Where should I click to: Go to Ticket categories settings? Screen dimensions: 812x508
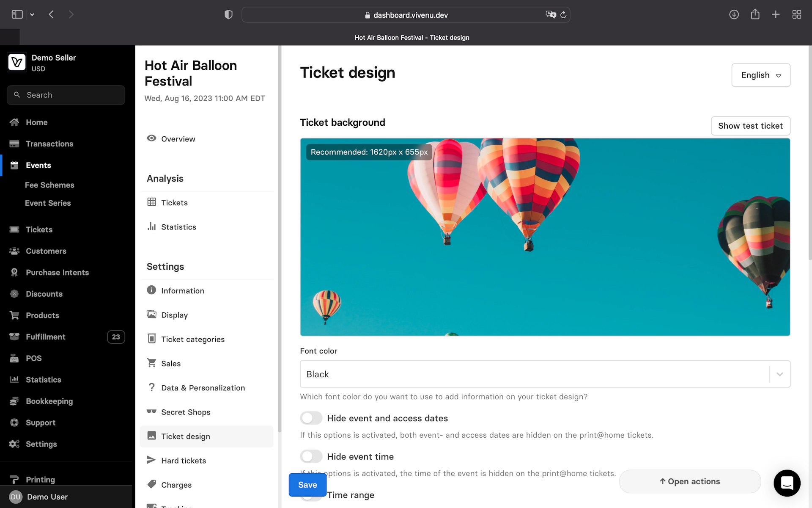[192, 340]
